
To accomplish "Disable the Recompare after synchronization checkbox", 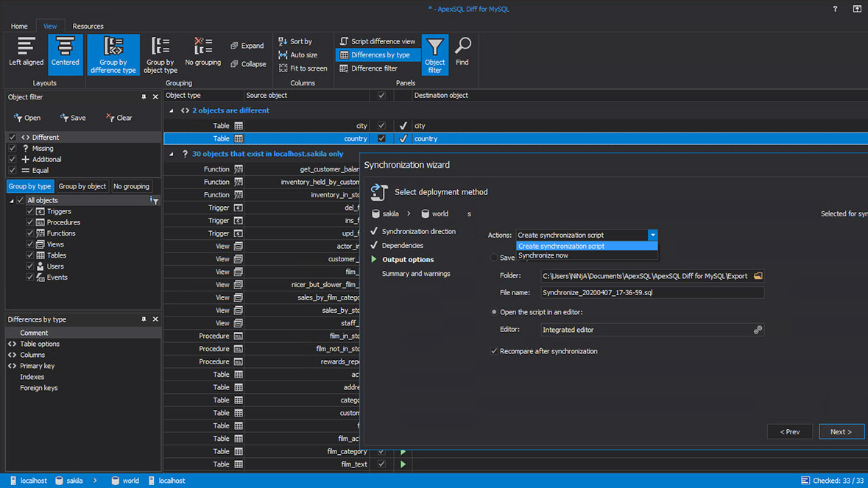I will click(495, 351).
